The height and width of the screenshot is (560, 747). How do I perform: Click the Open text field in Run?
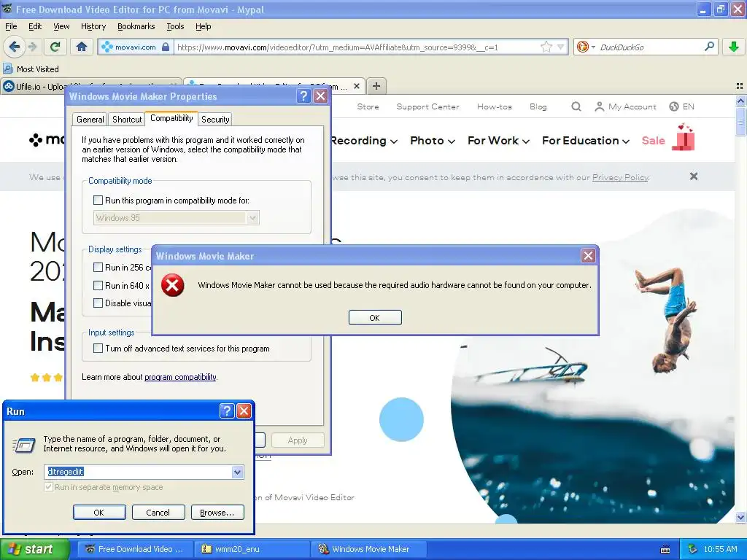pyautogui.click(x=139, y=472)
